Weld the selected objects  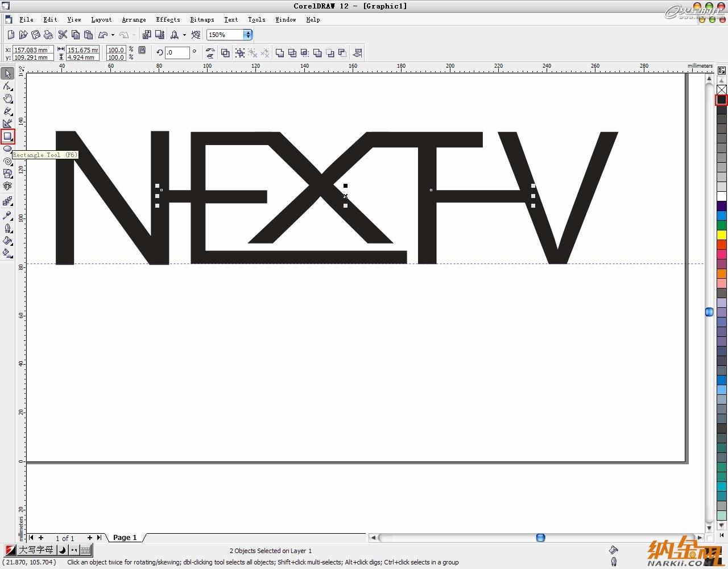[280, 53]
